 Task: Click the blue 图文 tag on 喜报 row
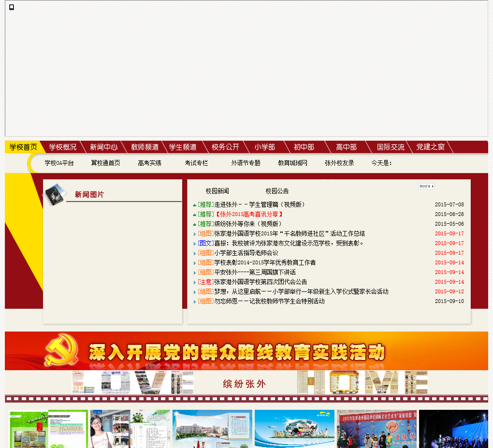[206, 244]
